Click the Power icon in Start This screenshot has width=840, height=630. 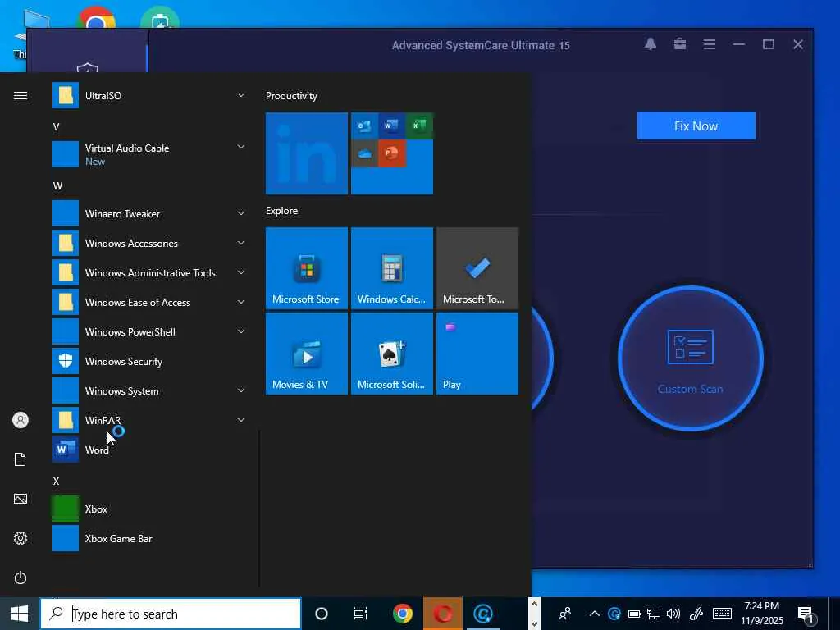21,577
